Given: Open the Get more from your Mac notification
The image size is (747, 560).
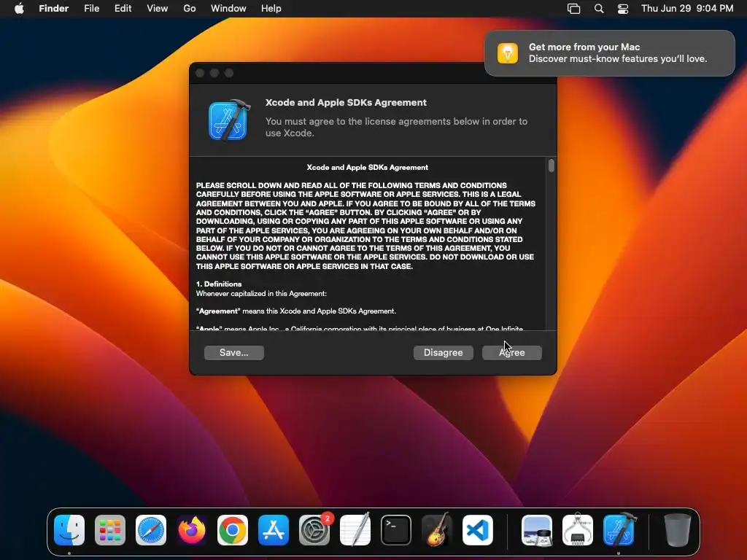Looking at the screenshot, I should [610, 52].
